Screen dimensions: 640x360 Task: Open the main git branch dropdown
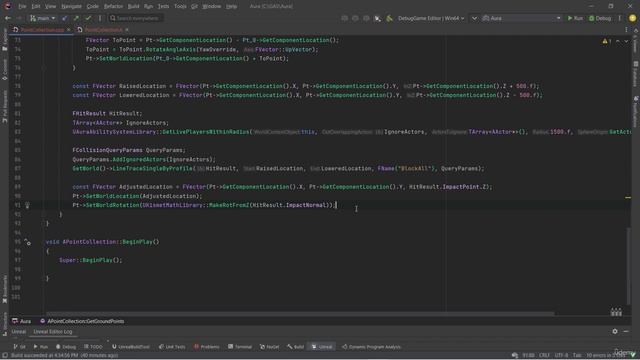(42, 18)
